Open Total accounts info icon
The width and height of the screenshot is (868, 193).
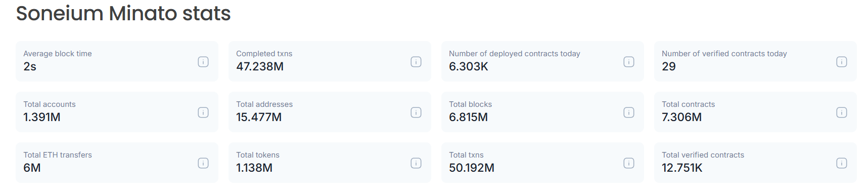[203, 112]
